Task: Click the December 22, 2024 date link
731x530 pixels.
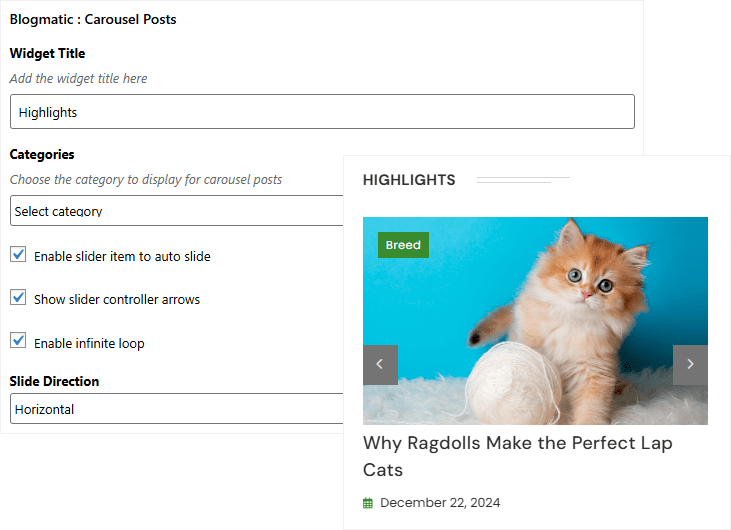Action: (440, 503)
